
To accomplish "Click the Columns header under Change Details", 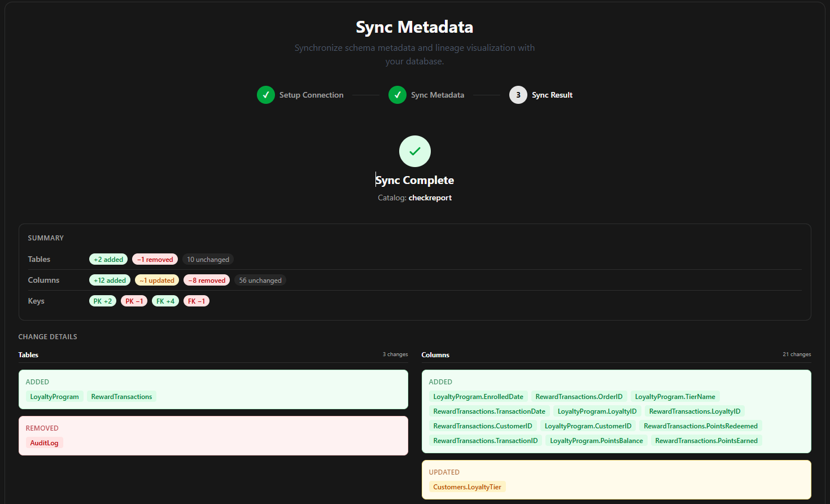I will pyautogui.click(x=435, y=354).
